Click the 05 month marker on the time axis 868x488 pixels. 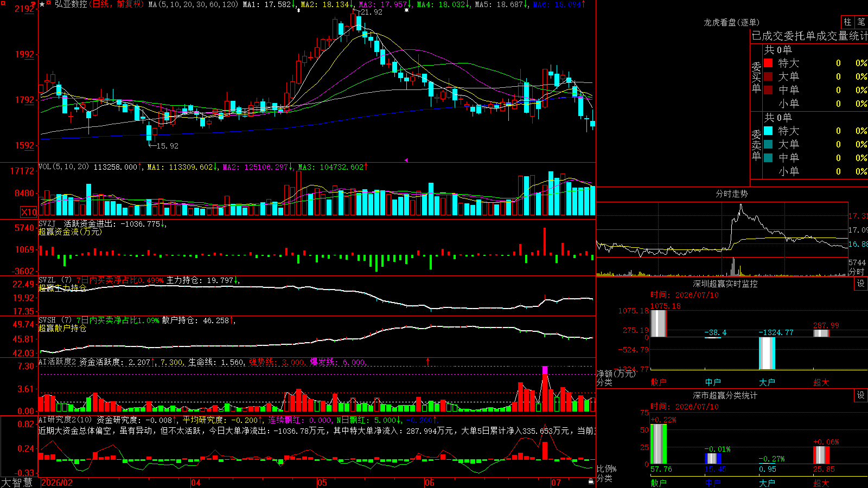[x=322, y=483]
